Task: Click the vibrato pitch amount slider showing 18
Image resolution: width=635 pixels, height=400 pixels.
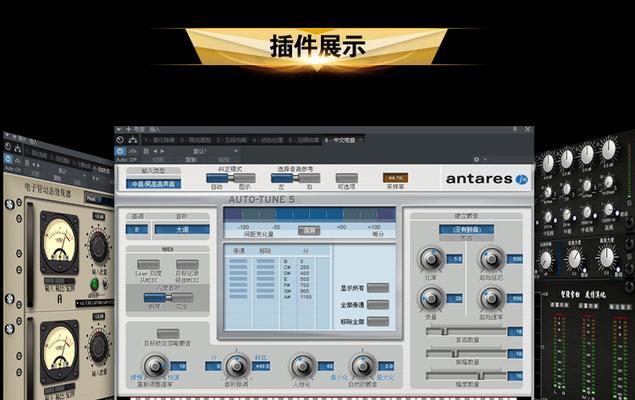Action: point(466,332)
